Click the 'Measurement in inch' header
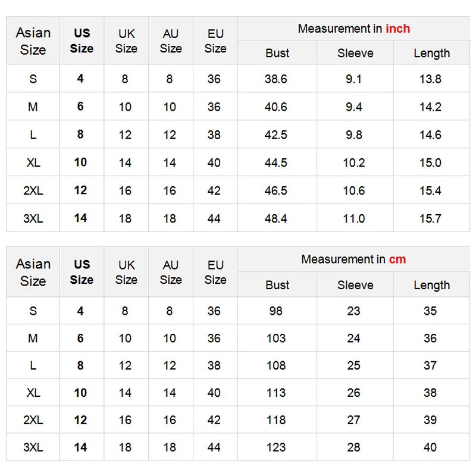 (x=353, y=29)
